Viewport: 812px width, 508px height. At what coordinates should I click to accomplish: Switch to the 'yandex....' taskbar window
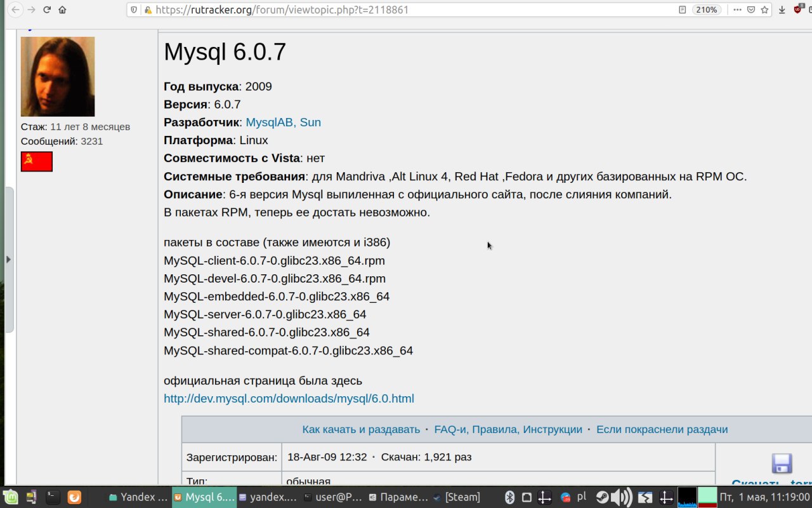(x=268, y=497)
